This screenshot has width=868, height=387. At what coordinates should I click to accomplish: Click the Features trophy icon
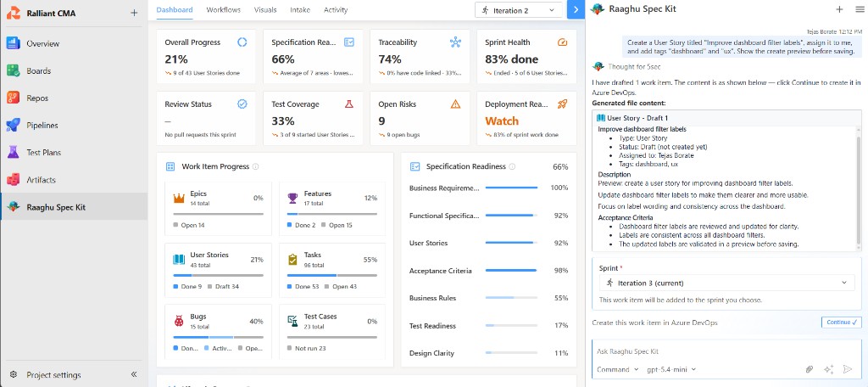(292, 198)
